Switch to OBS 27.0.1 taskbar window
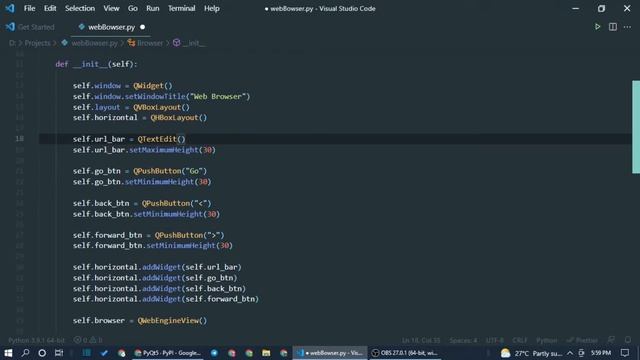640x360 pixels. [x=404, y=353]
